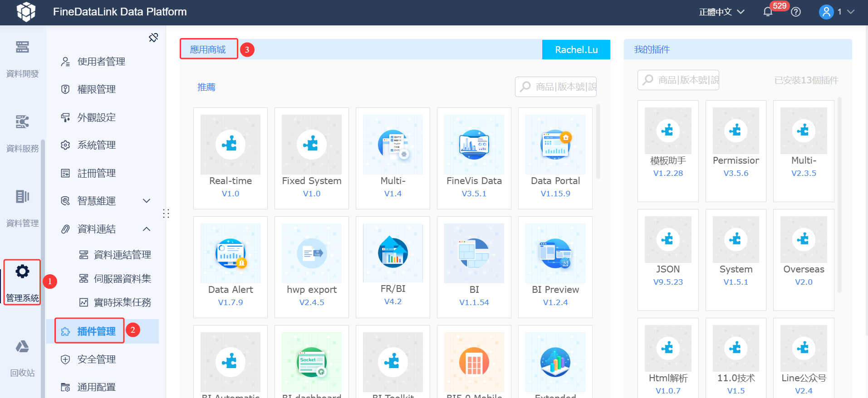Open the System V1.5.1 installed plugin card
This screenshot has width=868, height=398.
coord(736,260)
